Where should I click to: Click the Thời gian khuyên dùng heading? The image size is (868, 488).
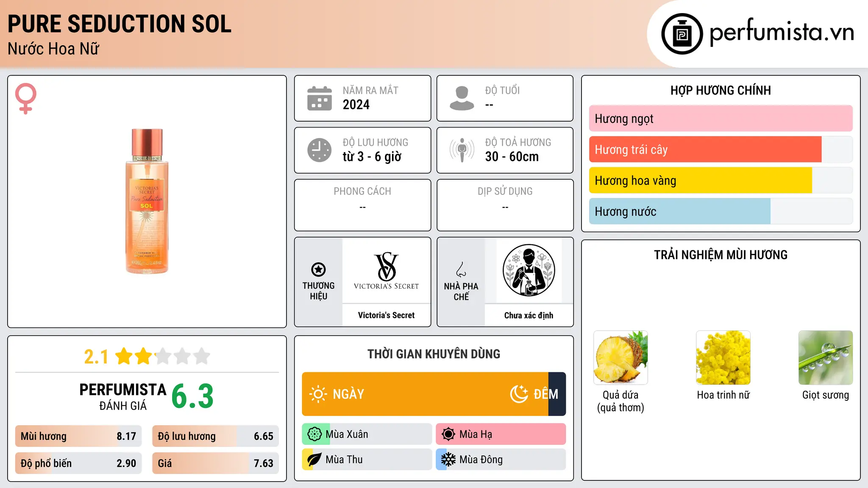[434, 354]
